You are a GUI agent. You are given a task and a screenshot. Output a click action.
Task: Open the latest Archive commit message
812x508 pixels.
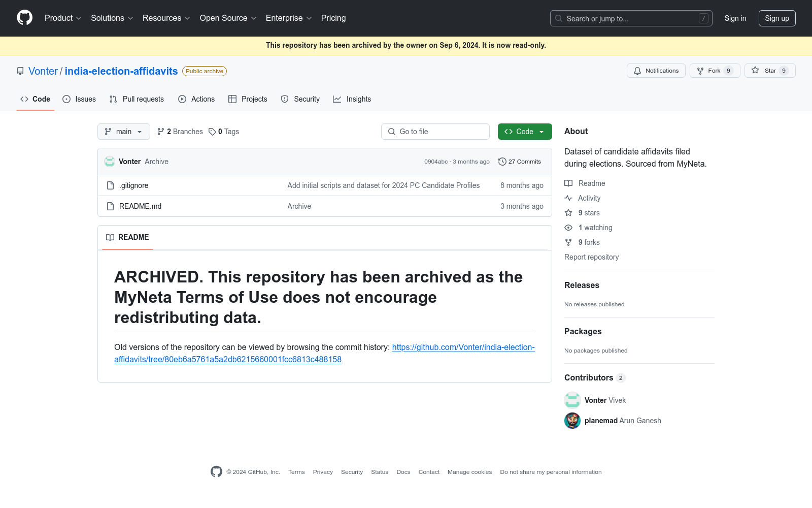pos(156,162)
